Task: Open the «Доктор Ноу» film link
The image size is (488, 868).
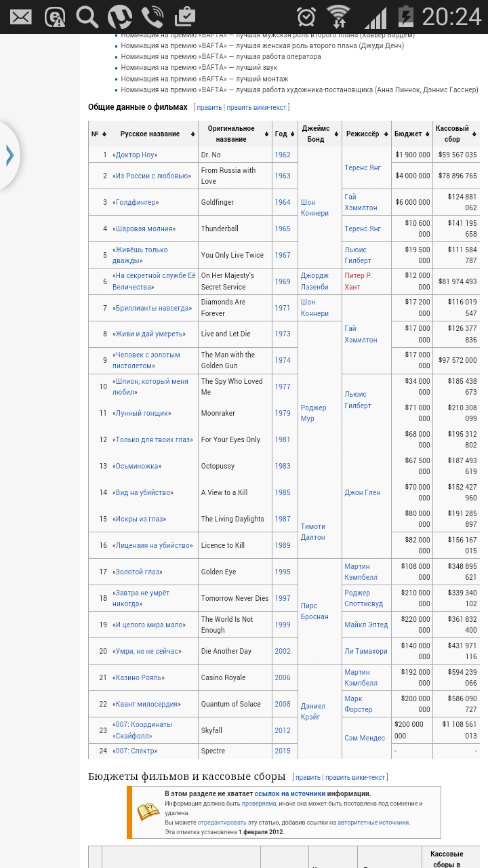Action: (135, 155)
